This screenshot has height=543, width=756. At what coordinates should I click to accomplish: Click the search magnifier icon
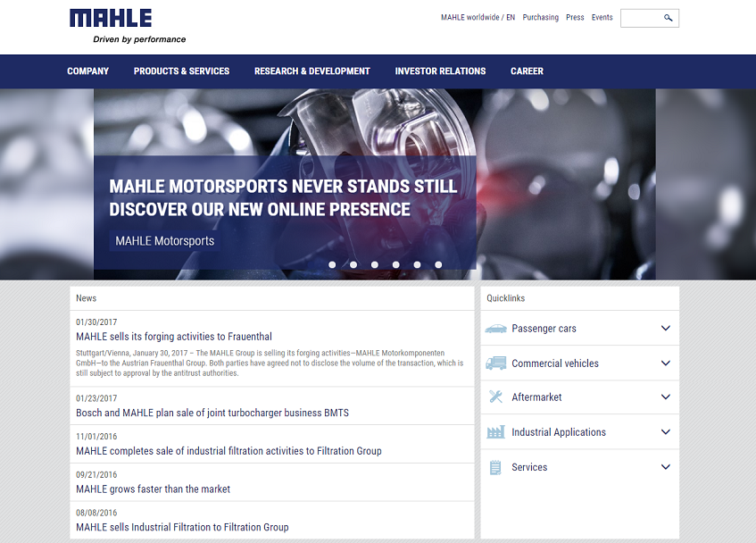[668, 18]
